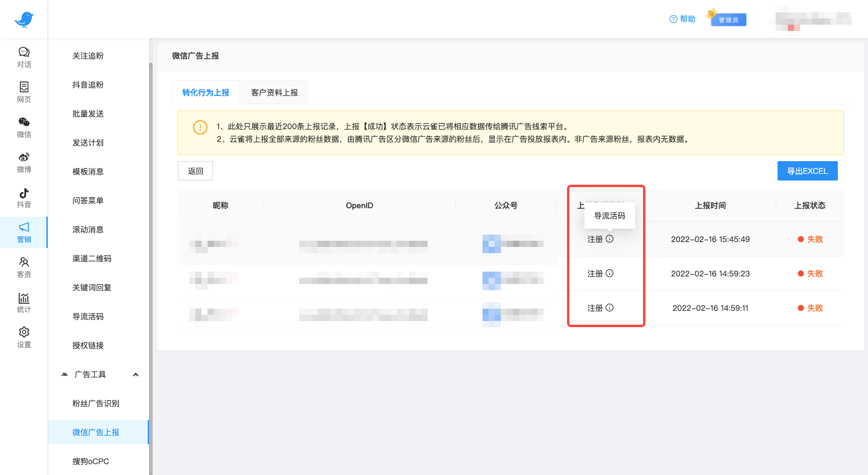
Task: Open the 微博 section using its sidebar icon
Action: pyautogui.click(x=24, y=162)
